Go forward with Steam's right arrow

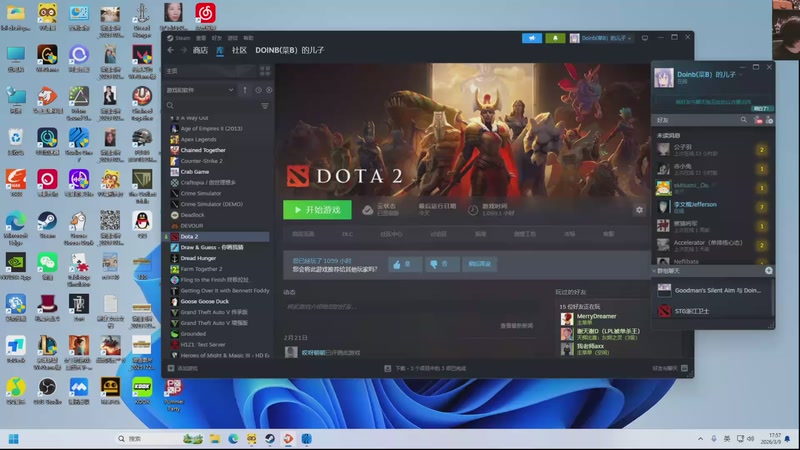tap(184, 50)
